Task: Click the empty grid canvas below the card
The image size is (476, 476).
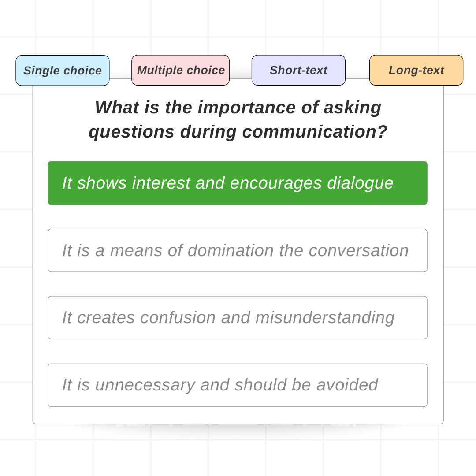Action: [238, 452]
